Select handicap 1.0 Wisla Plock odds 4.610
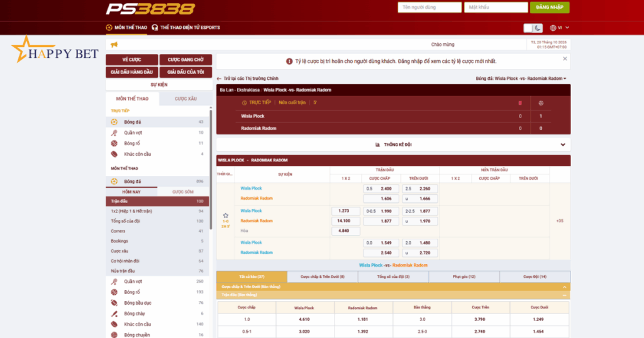The height and width of the screenshot is (338, 644). pyautogui.click(x=304, y=319)
